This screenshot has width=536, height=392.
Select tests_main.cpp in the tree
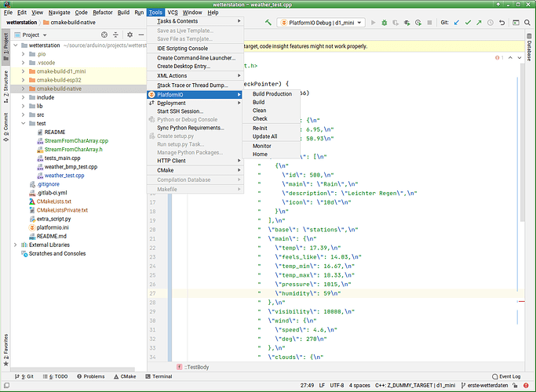tap(62, 158)
